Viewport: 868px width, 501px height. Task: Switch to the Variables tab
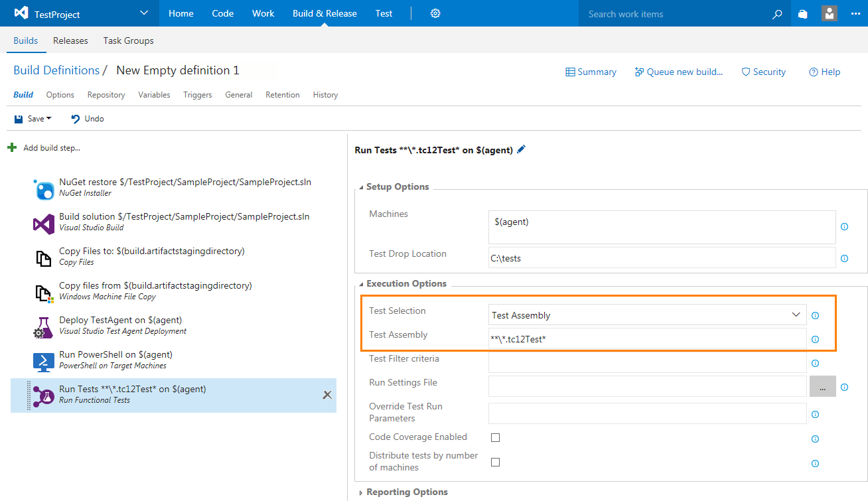point(154,95)
